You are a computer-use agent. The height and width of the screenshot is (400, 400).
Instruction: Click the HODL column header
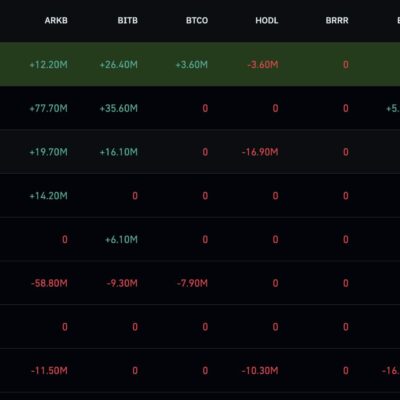pos(267,21)
